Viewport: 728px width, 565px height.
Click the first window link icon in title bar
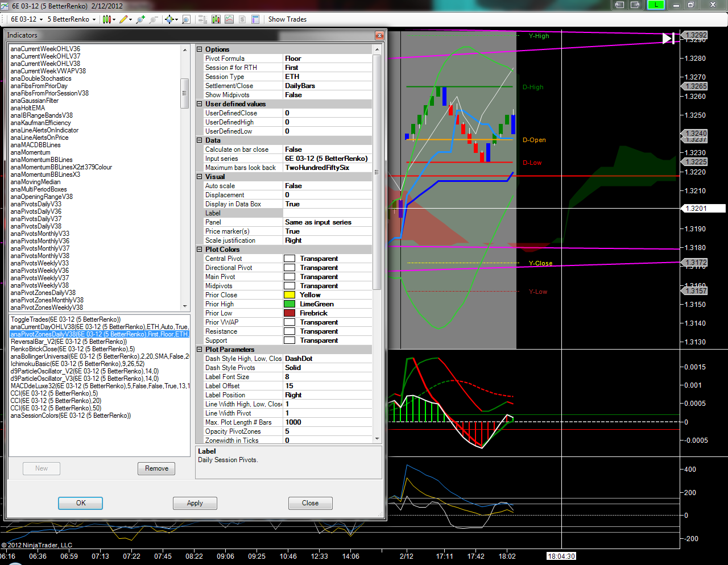coord(619,5)
